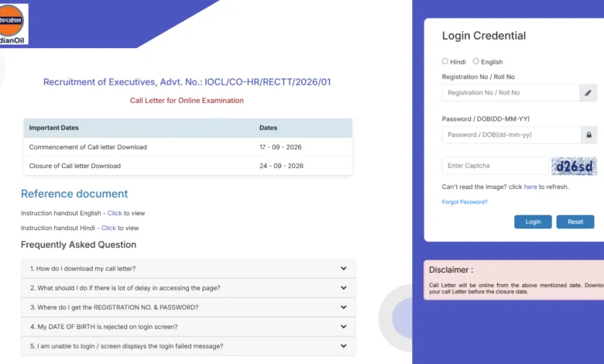Click the 'Disclaimer :' heading
604x364 pixels.
(451, 270)
